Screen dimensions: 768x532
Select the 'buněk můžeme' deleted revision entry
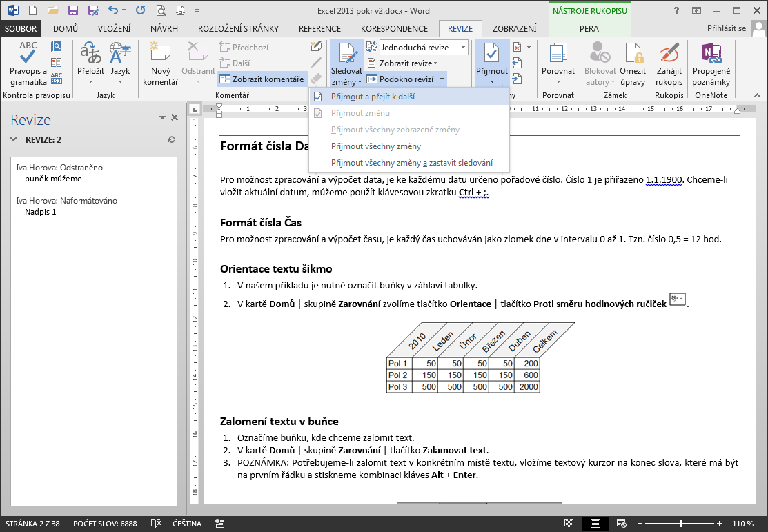tap(53, 179)
